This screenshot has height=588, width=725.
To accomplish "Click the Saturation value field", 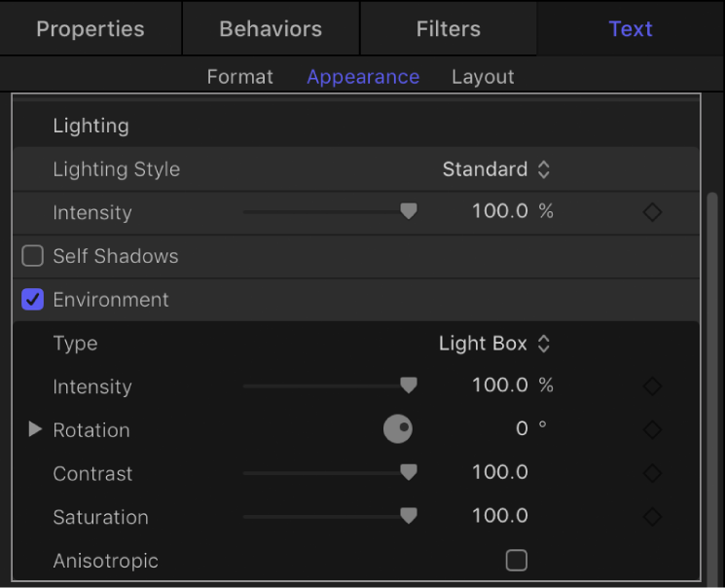I will click(x=500, y=517).
